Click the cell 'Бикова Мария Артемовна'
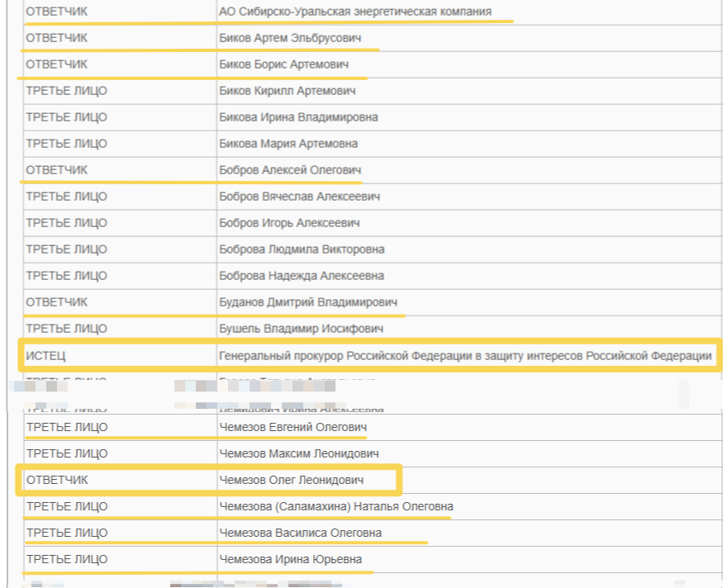 [x=288, y=144]
